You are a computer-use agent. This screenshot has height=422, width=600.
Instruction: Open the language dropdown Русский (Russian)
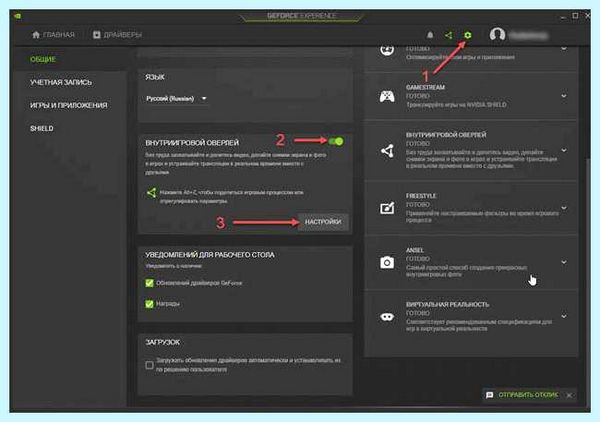pyautogui.click(x=176, y=99)
